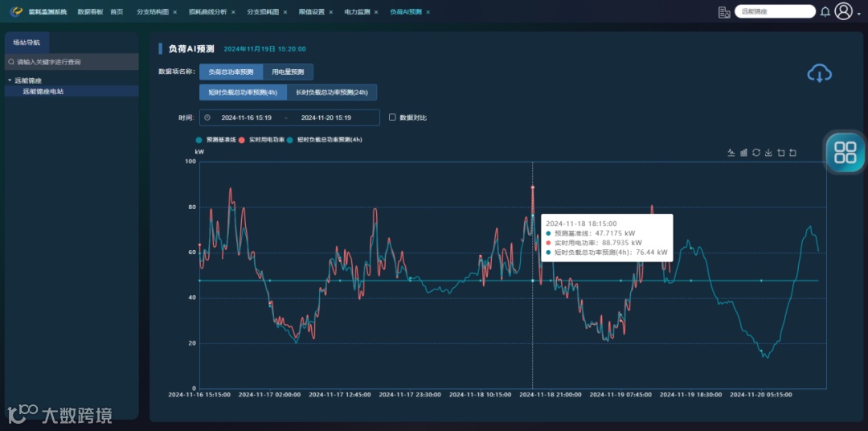Choose 长时负载总功率预测(24h) option
The image size is (868, 431).
click(x=332, y=92)
